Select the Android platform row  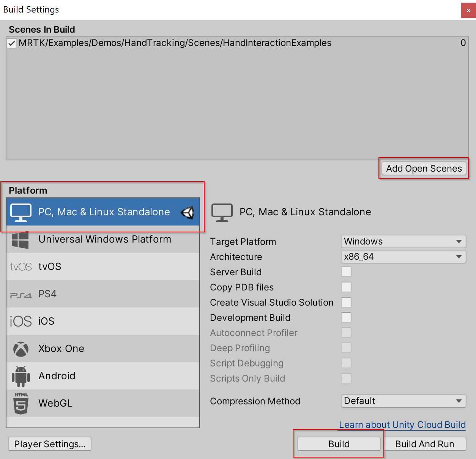103,376
